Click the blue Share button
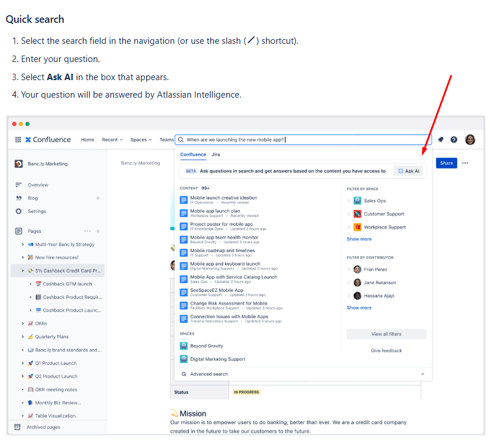The image size is (494, 448). pyautogui.click(x=447, y=163)
